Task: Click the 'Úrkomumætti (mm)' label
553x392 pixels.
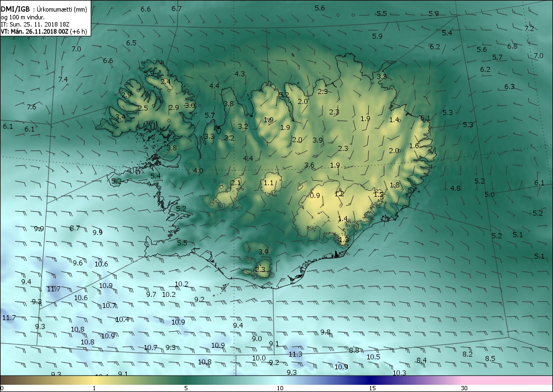Action: (62, 9)
